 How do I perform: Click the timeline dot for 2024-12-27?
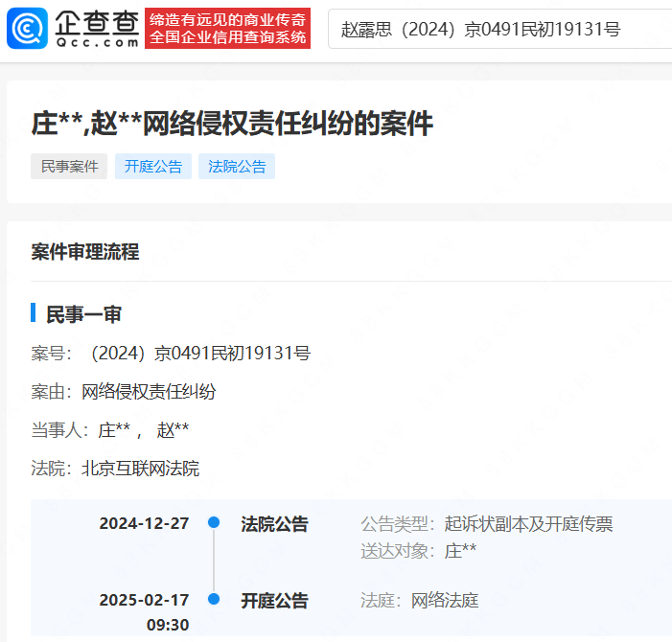214,522
